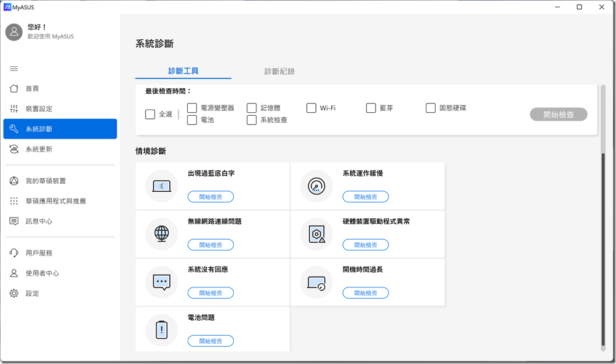Click the hamburger menu icon in sidebar

click(x=14, y=68)
